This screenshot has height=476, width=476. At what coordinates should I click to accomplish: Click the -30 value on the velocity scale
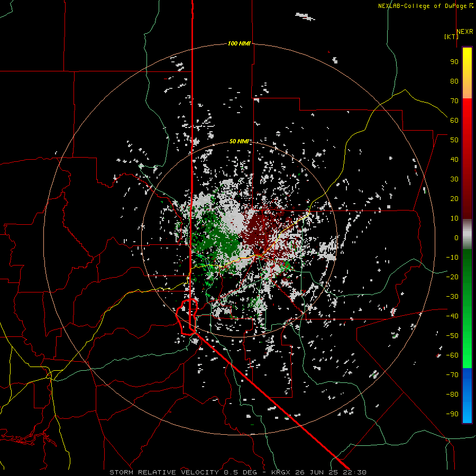[452, 297]
